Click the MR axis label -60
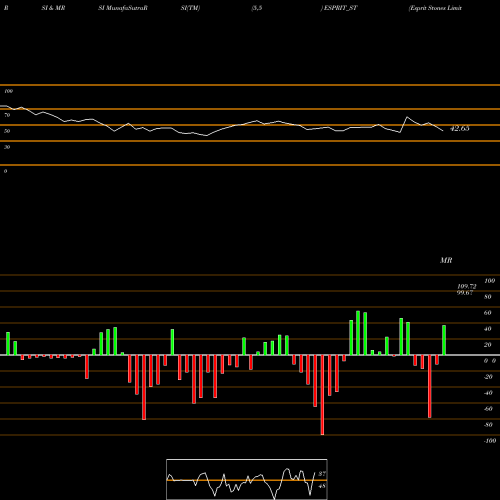This screenshot has width=500, height=500. 488,409
